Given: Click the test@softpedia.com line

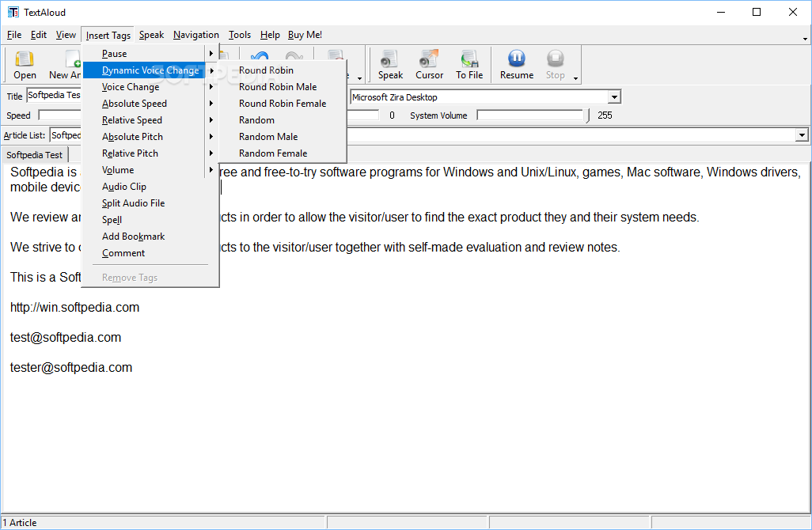Looking at the screenshot, I should 65,338.
